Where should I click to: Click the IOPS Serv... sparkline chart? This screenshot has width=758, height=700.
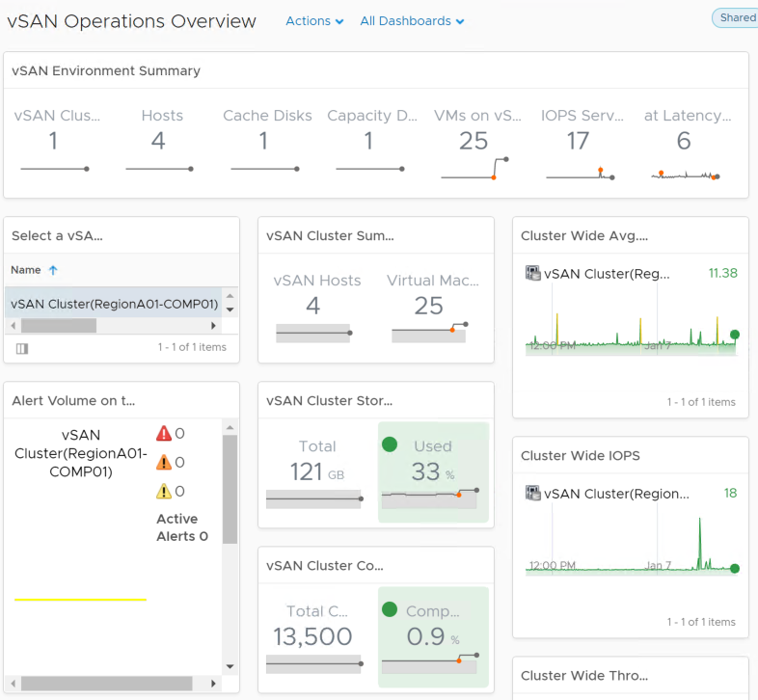tap(581, 173)
